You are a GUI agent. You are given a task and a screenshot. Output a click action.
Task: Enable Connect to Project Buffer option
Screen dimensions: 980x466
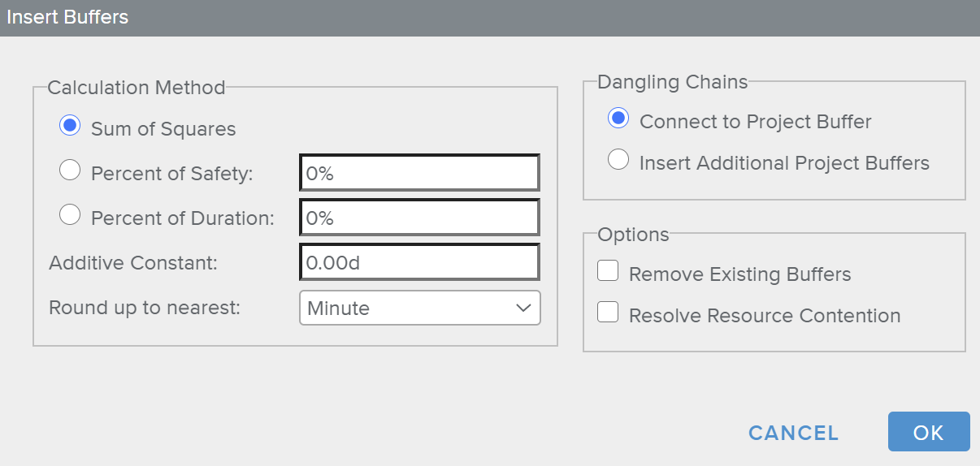pyautogui.click(x=618, y=119)
